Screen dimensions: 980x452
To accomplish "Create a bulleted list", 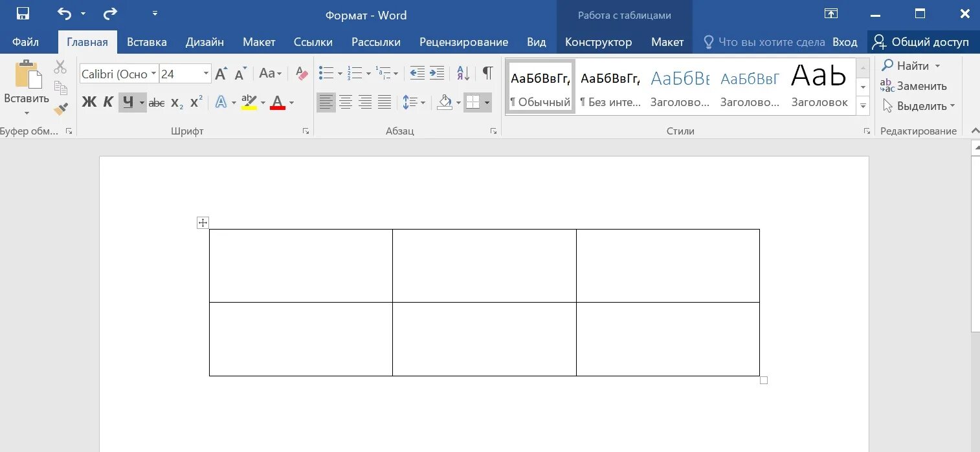I will click(x=326, y=73).
